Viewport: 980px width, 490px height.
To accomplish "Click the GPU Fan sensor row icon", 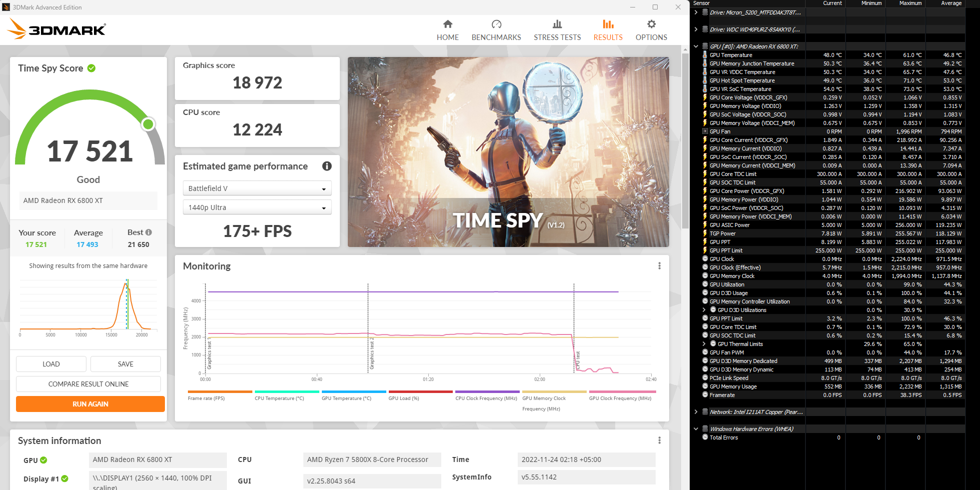I will click(705, 131).
